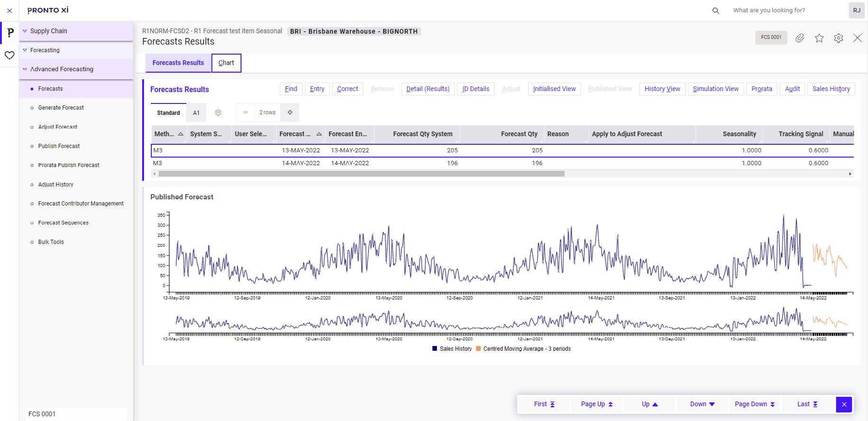Toggle Centred Moving Average legend swatch
This screenshot has width=868, height=421.
(x=478, y=349)
